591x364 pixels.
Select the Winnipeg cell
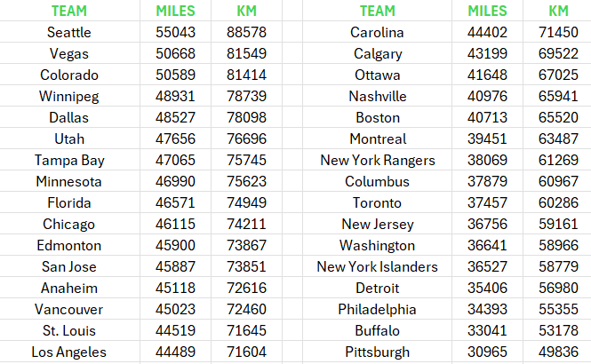pos(69,96)
